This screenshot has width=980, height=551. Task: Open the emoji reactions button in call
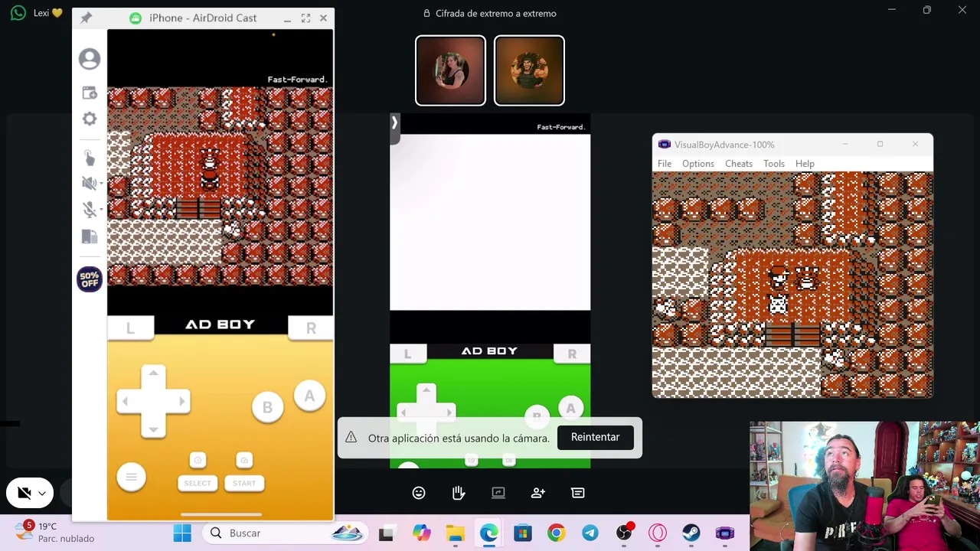click(x=419, y=493)
